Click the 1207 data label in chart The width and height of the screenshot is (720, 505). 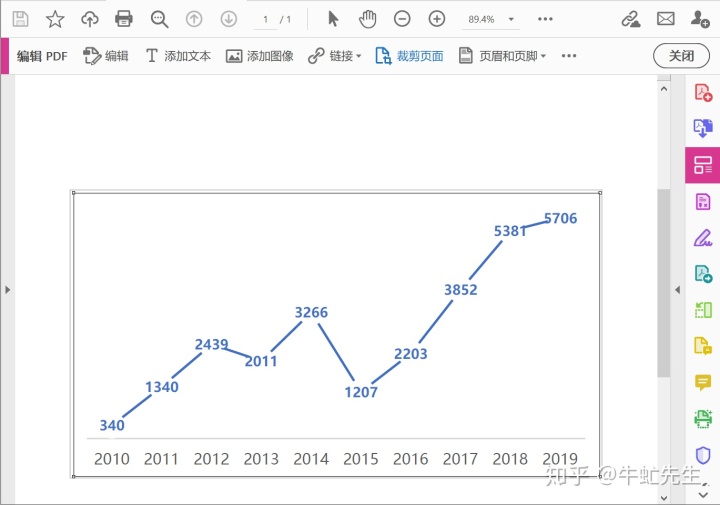361,392
